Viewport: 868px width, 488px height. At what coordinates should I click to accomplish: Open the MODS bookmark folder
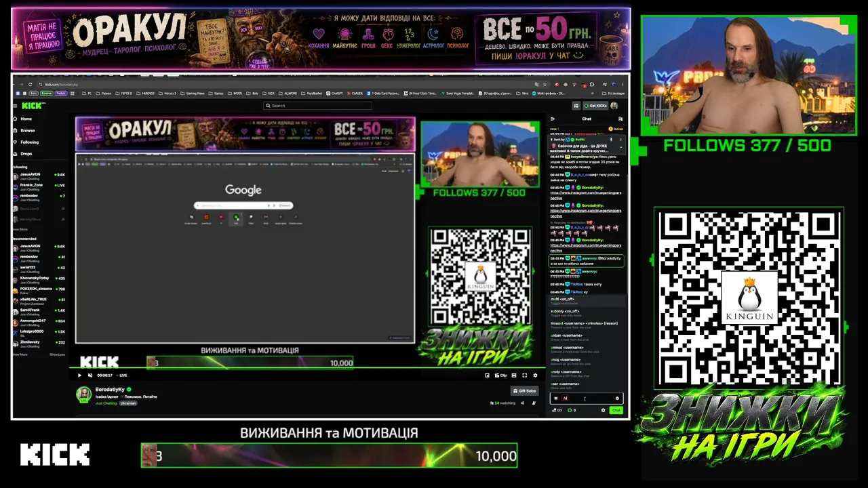click(236, 93)
